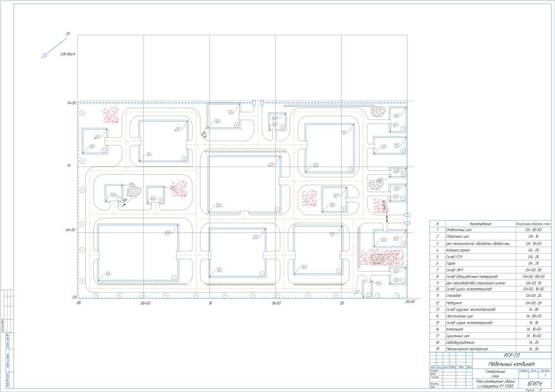This screenshot has width=555, height=392.
Task: Click the legend entry 'Гараж'
Action: tap(450, 264)
